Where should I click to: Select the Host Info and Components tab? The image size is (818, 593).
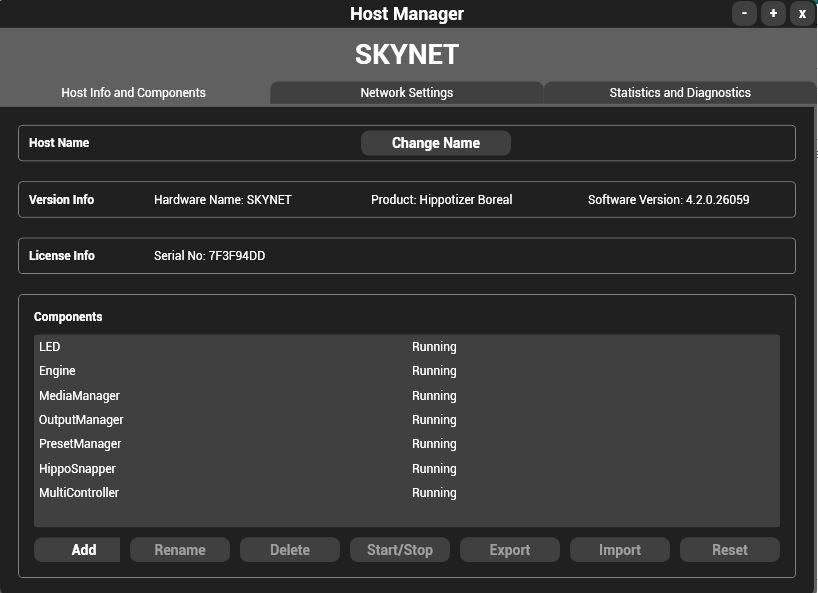132,91
